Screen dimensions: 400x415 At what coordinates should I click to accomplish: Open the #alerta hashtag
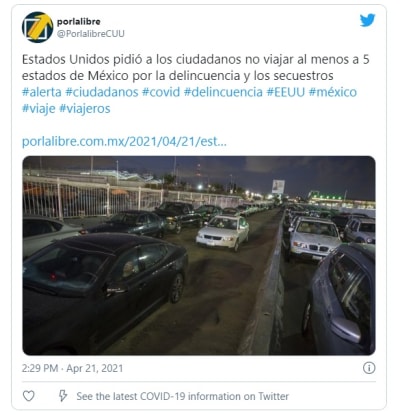click(x=42, y=92)
